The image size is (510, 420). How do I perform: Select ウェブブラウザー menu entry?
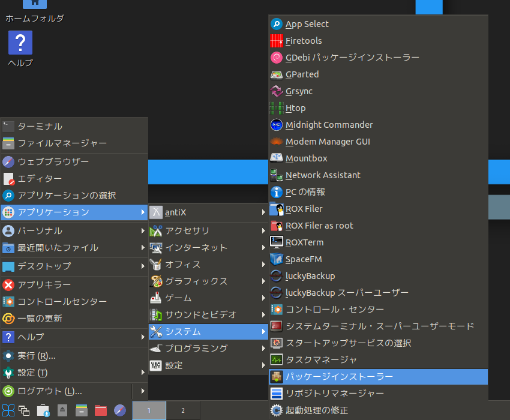tap(74, 161)
